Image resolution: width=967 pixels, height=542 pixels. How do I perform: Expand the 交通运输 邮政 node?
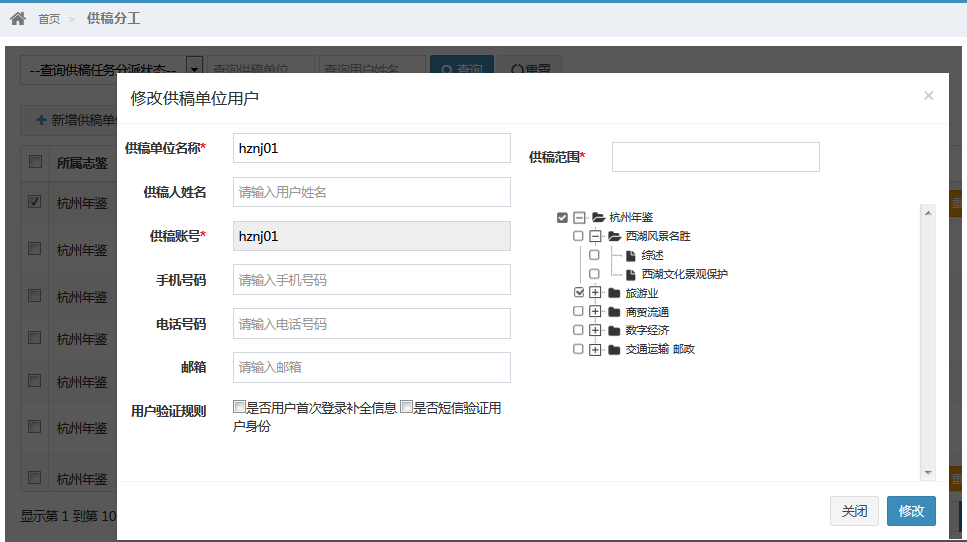(x=595, y=350)
